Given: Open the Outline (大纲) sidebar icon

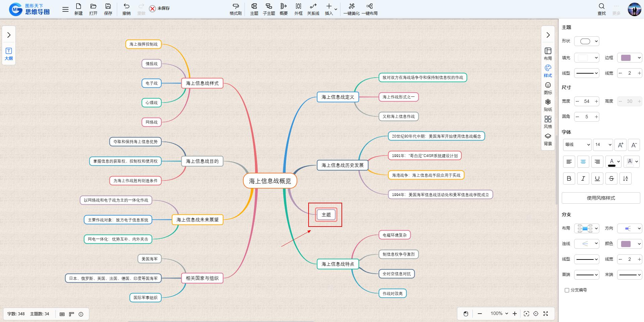Looking at the screenshot, I should 9,54.
